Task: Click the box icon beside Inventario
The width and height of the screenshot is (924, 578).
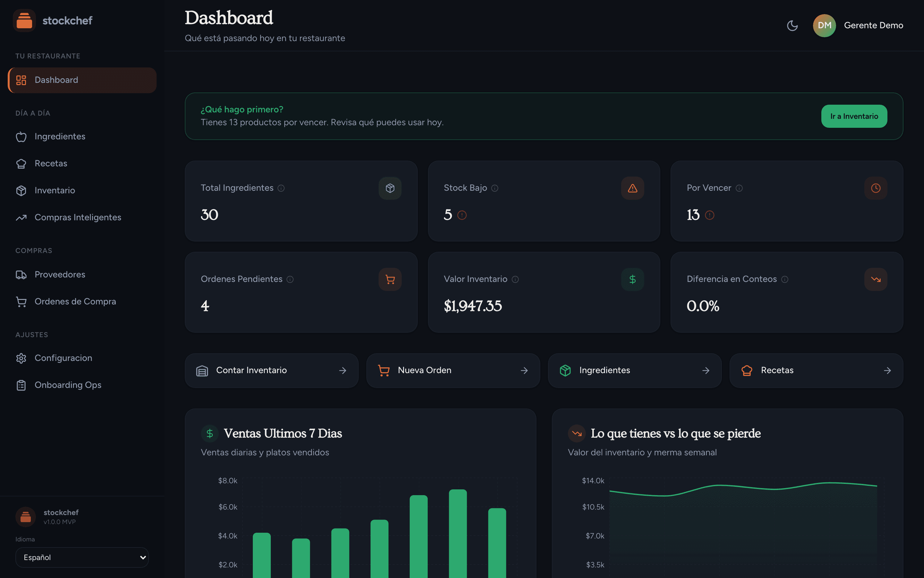Action: tap(21, 190)
